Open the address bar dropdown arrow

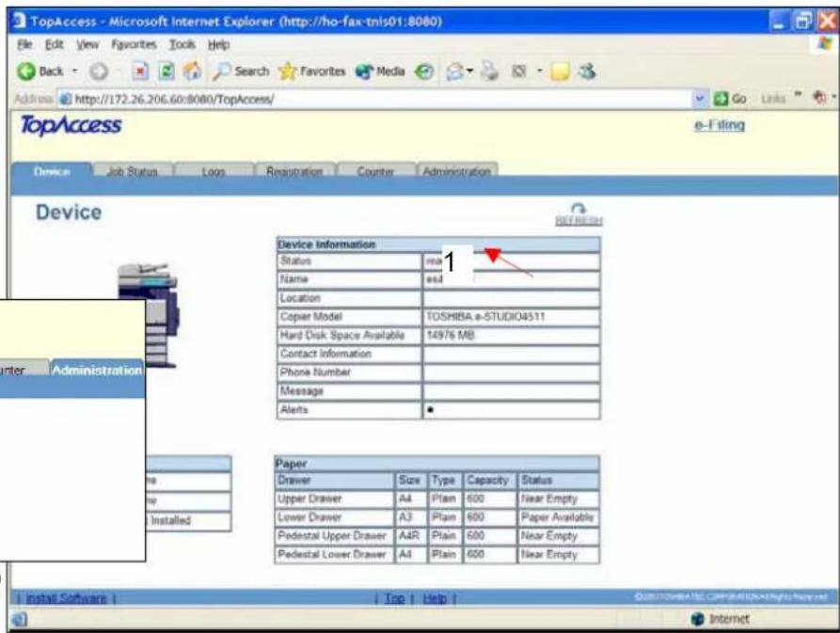[x=699, y=99]
